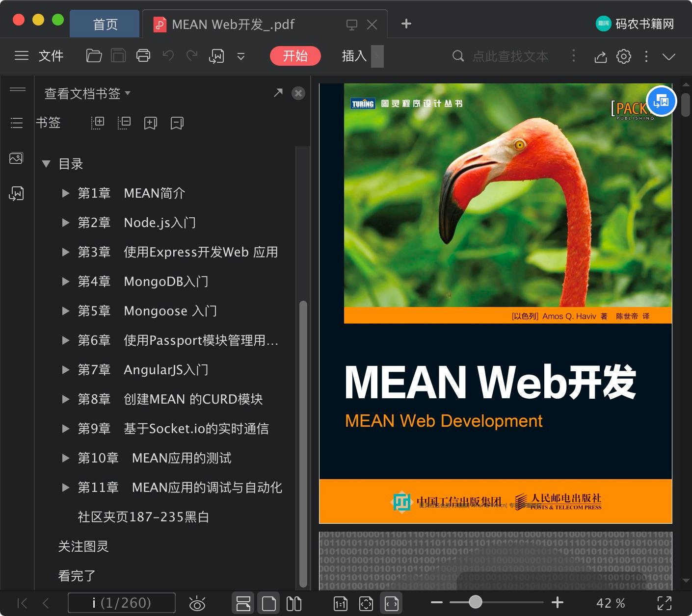Open bookmark 看完了
Screen dimensions: 692x616
point(77,576)
